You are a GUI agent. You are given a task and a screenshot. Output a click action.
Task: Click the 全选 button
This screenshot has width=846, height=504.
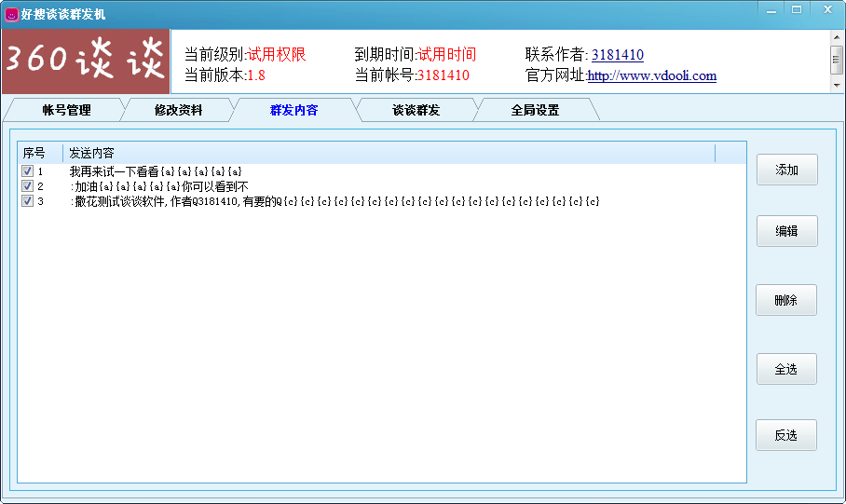tap(786, 369)
